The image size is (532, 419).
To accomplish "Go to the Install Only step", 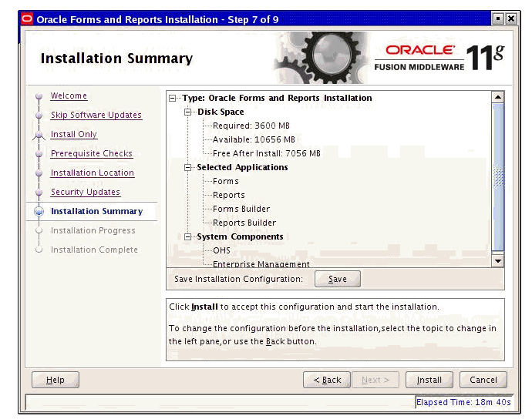I will (x=74, y=134).
